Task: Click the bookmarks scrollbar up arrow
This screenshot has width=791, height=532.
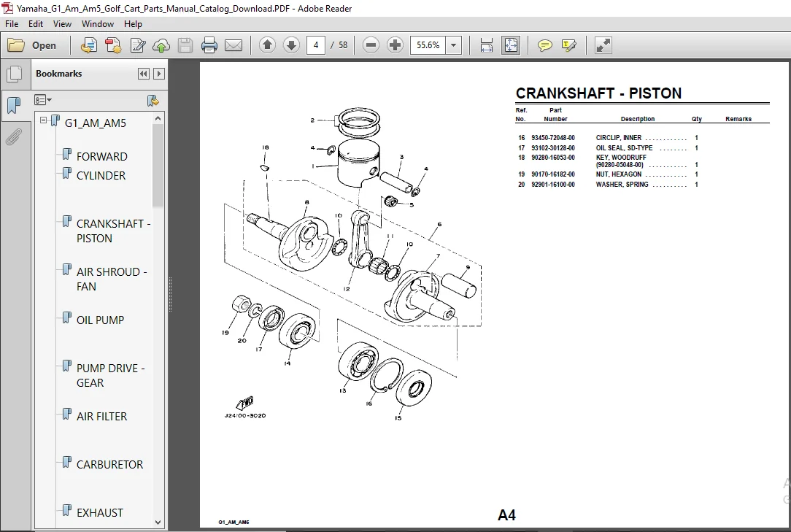Action: [158, 118]
